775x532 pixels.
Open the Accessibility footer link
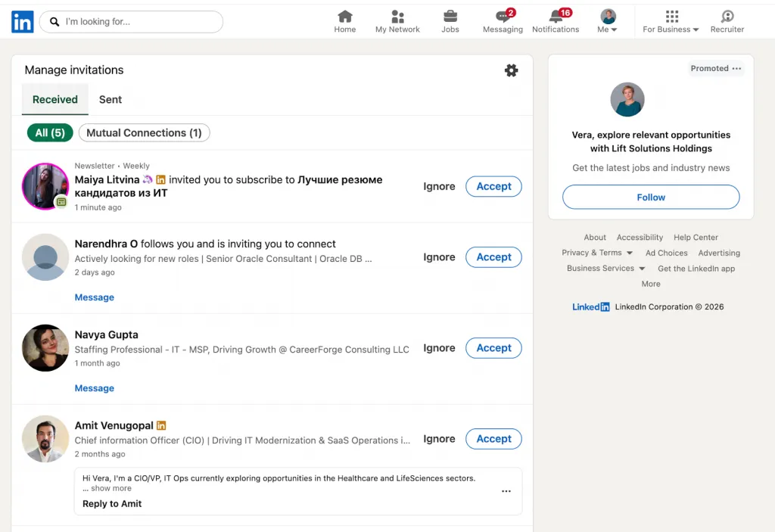tap(640, 238)
